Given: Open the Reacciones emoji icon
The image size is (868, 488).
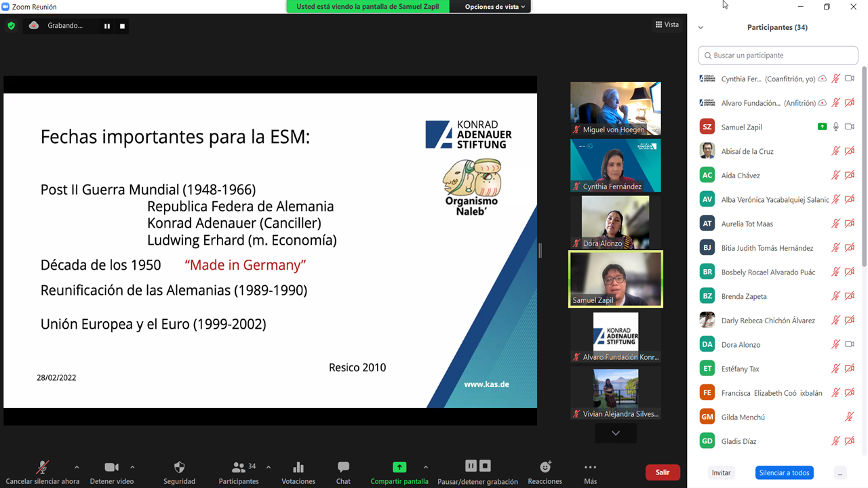Looking at the screenshot, I should tap(545, 468).
